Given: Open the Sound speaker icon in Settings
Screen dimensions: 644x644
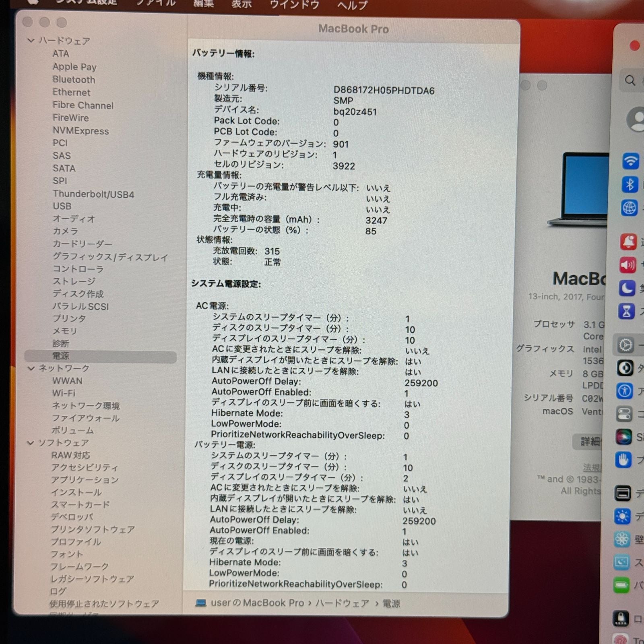Looking at the screenshot, I should point(628,265).
